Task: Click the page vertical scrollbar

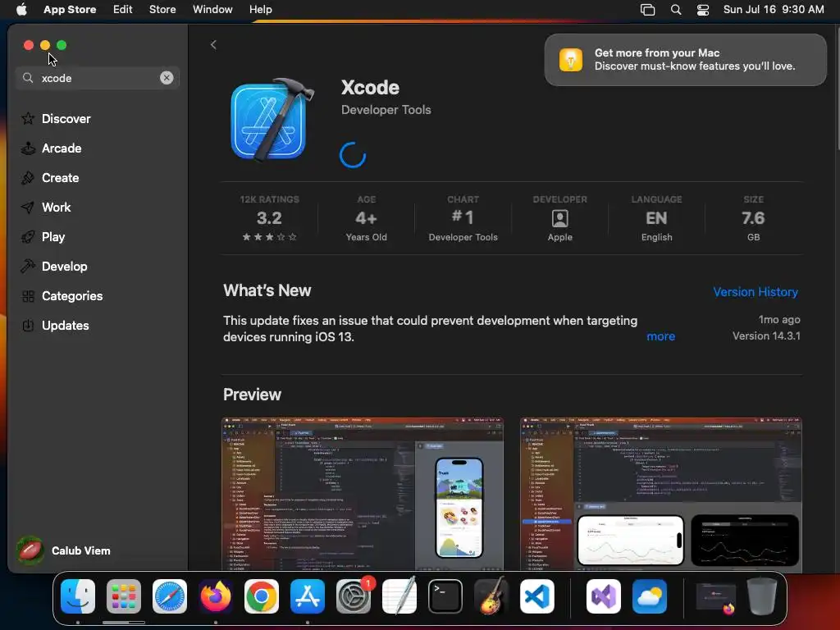Action: point(837,89)
